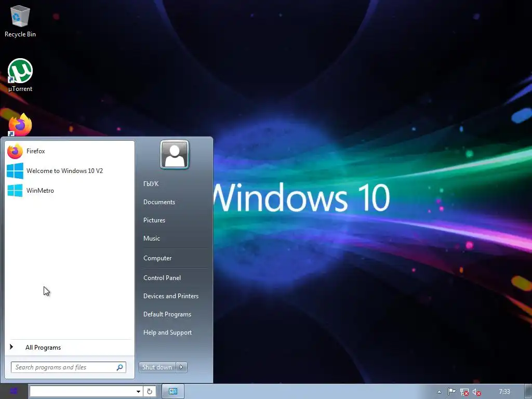Click the taskbar address input field
The image size is (532, 399).
(x=82, y=392)
